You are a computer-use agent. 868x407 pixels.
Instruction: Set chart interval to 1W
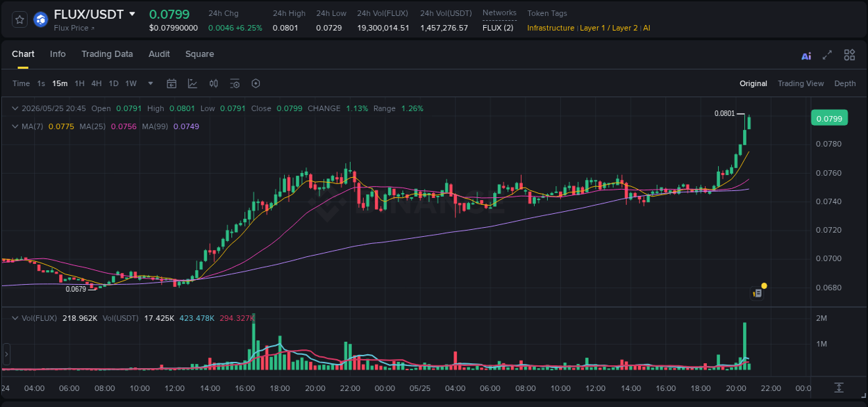131,83
